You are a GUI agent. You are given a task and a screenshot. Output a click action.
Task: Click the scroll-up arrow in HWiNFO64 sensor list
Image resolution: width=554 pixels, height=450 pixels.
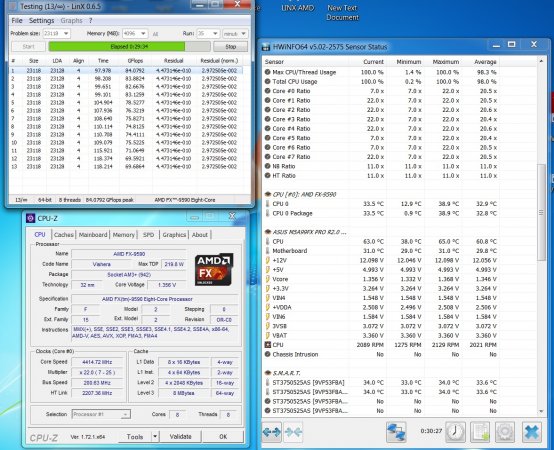(541, 61)
